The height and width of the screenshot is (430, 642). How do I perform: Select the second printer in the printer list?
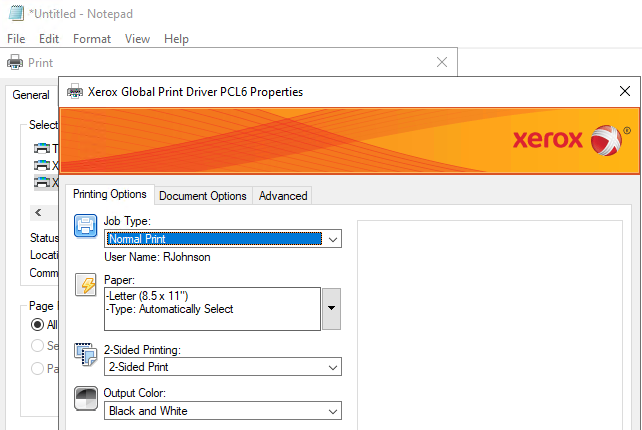coord(46,165)
